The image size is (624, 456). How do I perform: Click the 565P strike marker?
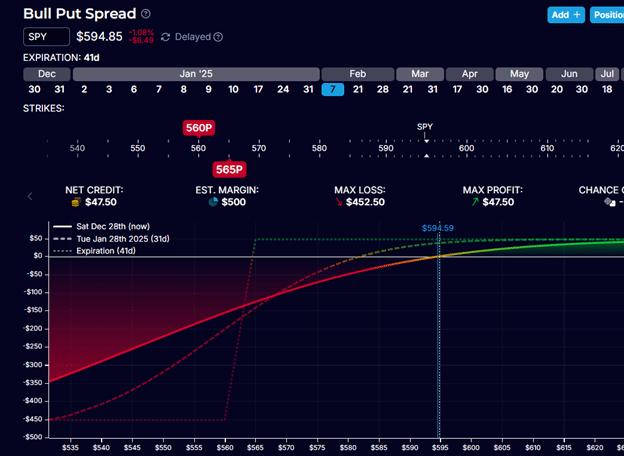point(229,170)
